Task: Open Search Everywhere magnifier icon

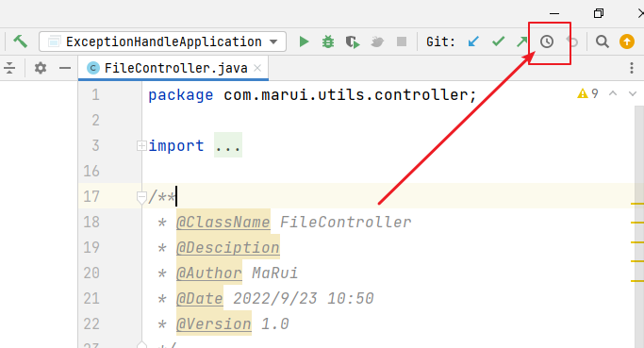Action: pyautogui.click(x=603, y=41)
